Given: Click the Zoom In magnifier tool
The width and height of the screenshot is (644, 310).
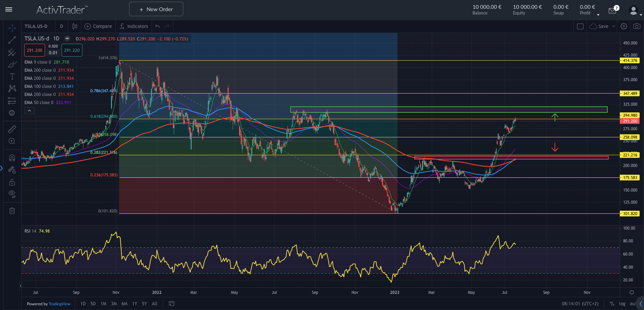Looking at the screenshot, I should pyautogui.click(x=12, y=141).
